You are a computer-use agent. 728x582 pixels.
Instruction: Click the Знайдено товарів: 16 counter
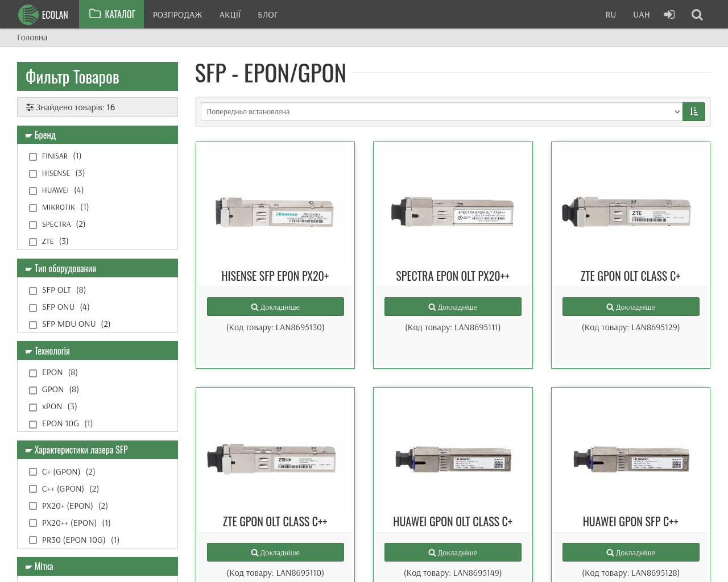97,107
